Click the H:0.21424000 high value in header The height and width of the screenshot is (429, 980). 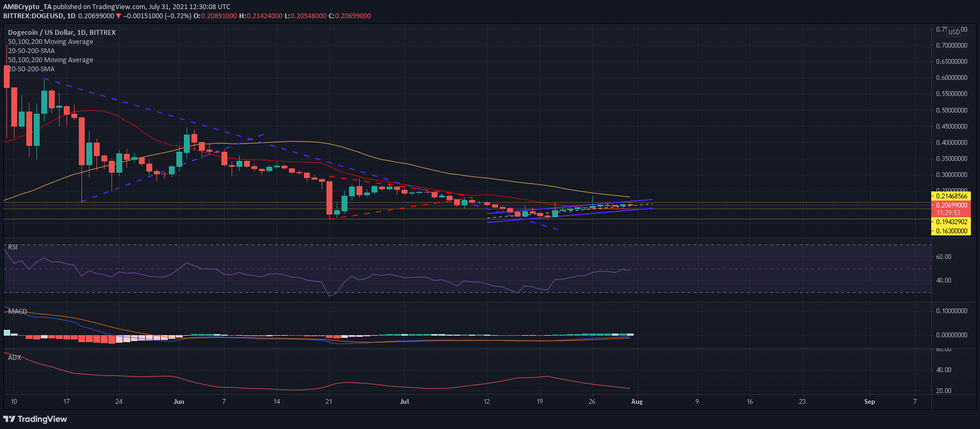261,16
